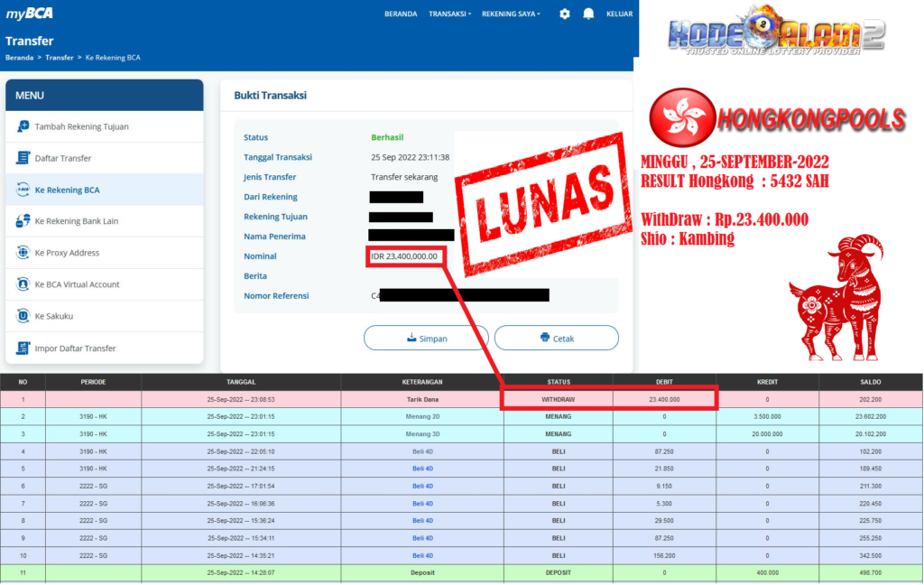Open the Transaksi dropdown menu
This screenshot has height=585, width=924.
click(x=449, y=14)
